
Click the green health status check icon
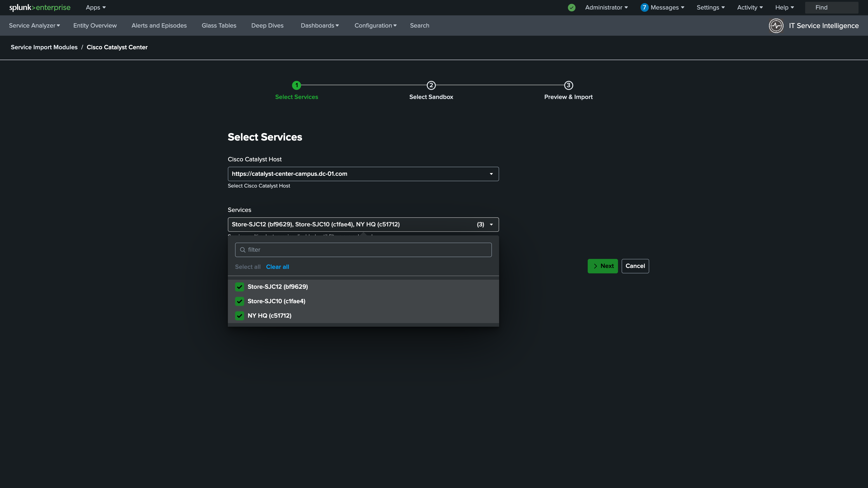(571, 7)
